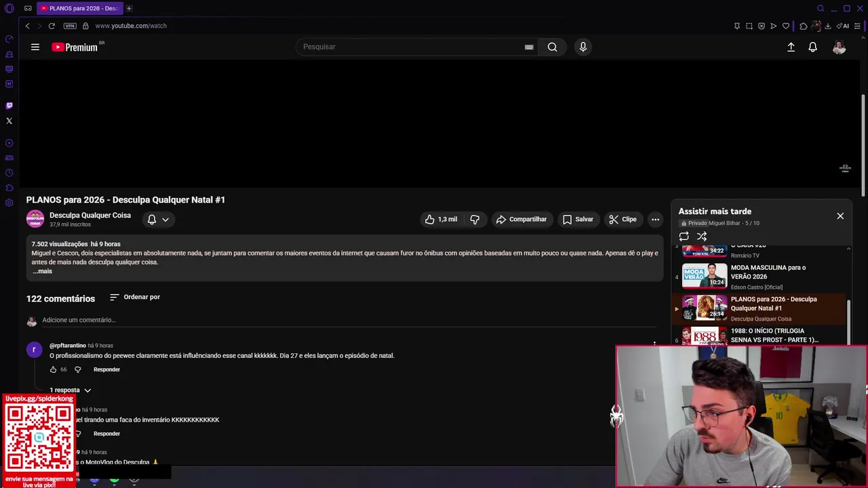
Task: Click the search magnifier button
Action: [x=553, y=47]
